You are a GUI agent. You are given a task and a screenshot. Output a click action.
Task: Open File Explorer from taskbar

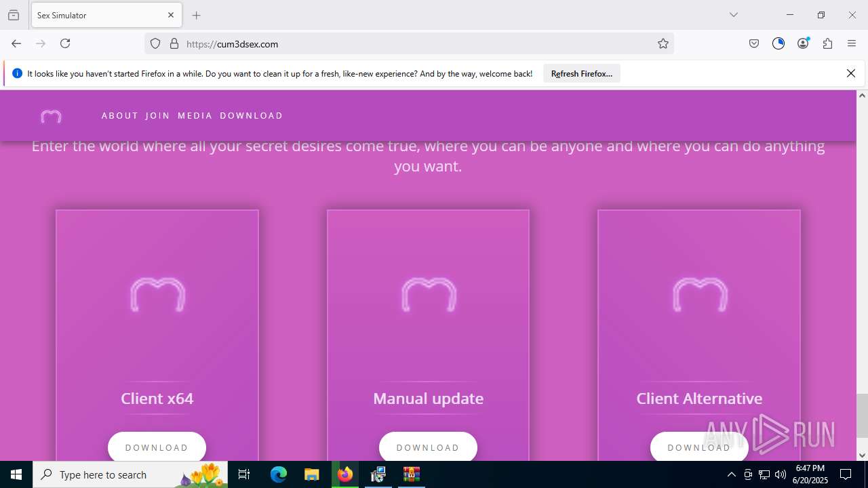pos(311,474)
